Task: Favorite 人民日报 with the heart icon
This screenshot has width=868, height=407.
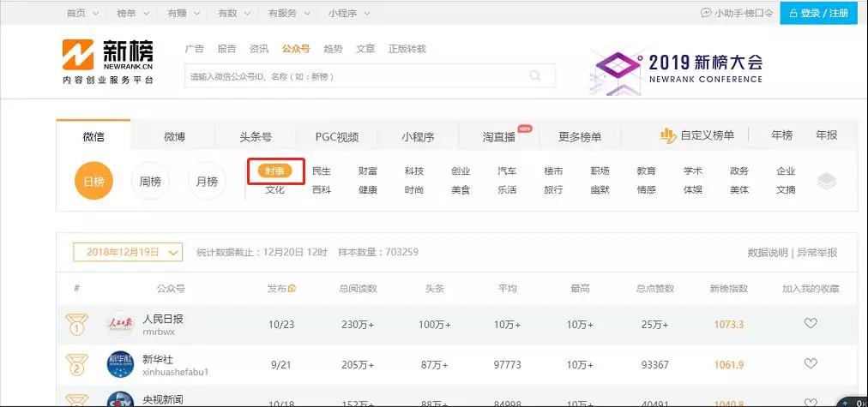Action: coord(811,324)
